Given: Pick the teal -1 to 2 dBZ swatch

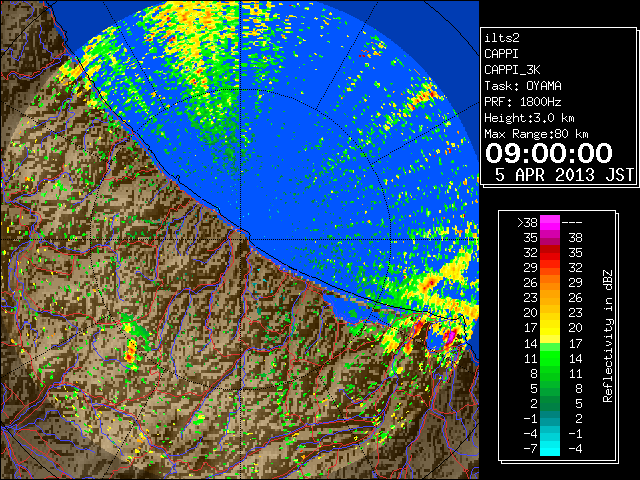Looking at the screenshot, I should pyautogui.click(x=550, y=418).
